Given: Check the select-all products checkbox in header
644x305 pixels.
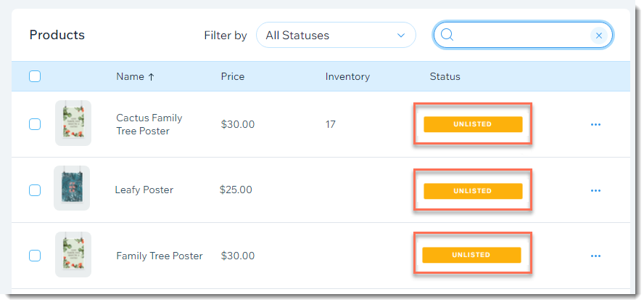Looking at the screenshot, I should pos(35,76).
